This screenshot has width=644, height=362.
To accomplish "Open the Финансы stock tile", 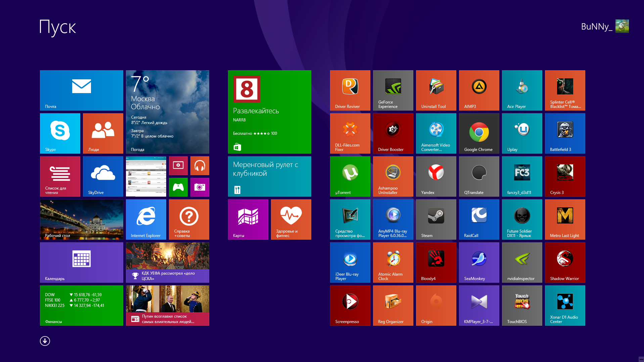I will coord(82,306).
